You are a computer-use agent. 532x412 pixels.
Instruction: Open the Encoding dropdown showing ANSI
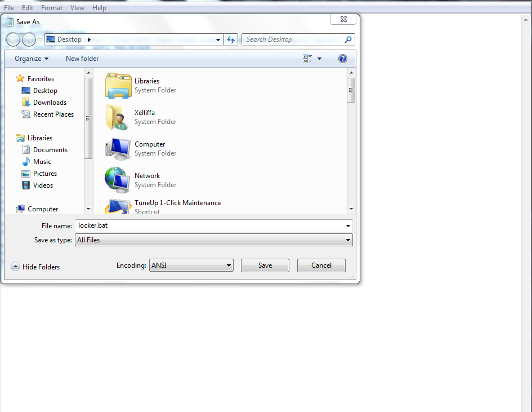tap(191, 265)
